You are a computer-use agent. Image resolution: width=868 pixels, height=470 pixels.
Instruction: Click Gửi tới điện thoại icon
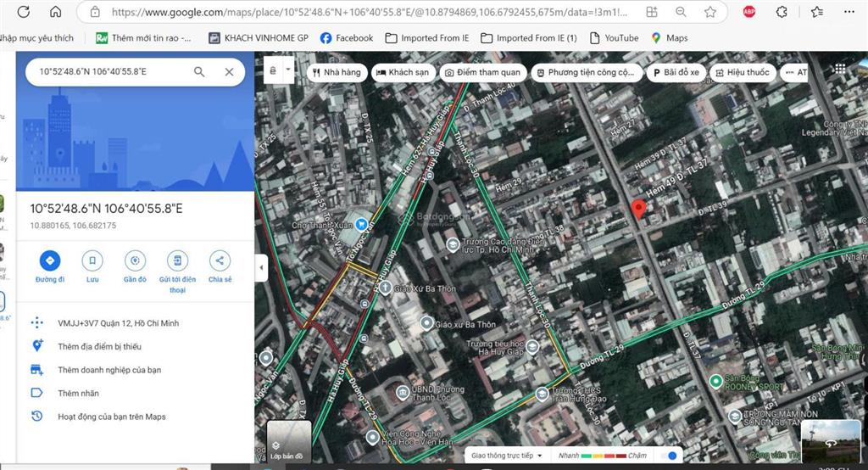click(x=177, y=260)
